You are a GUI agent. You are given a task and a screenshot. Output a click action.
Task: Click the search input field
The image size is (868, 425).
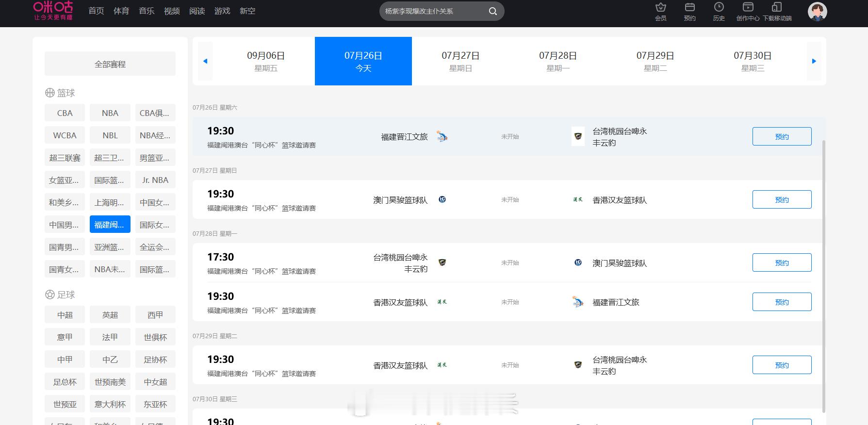pyautogui.click(x=434, y=11)
